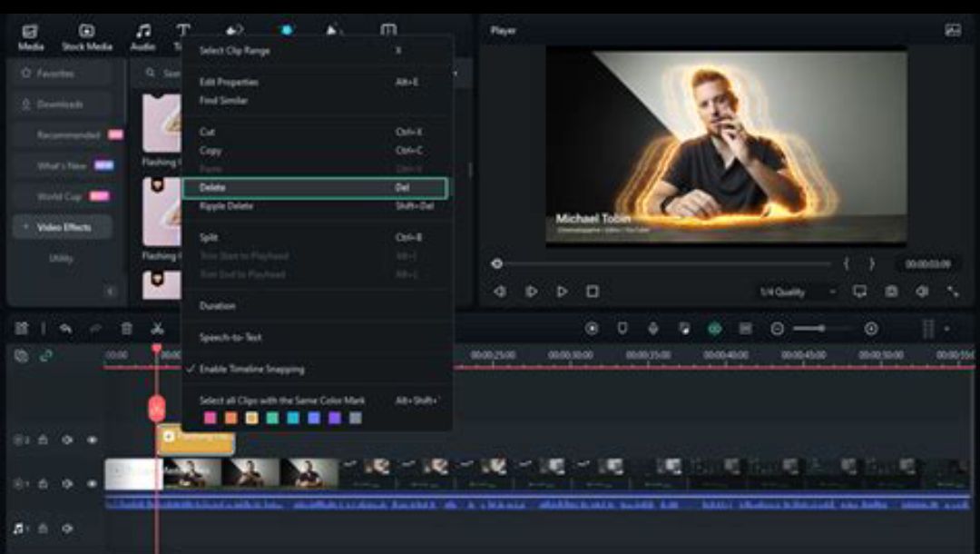Click the monitor display icon in player
980x554 pixels.
tap(860, 292)
